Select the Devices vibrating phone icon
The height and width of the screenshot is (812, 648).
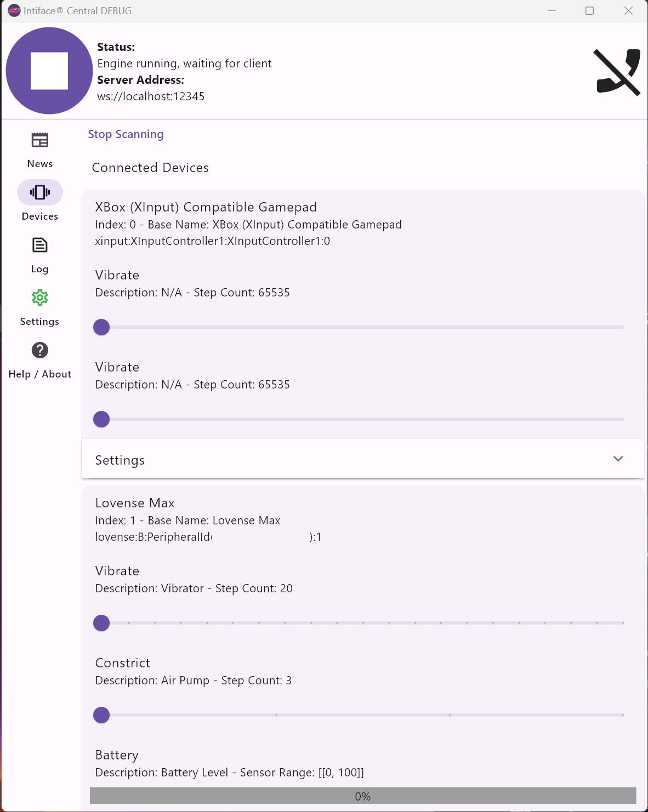39,192
